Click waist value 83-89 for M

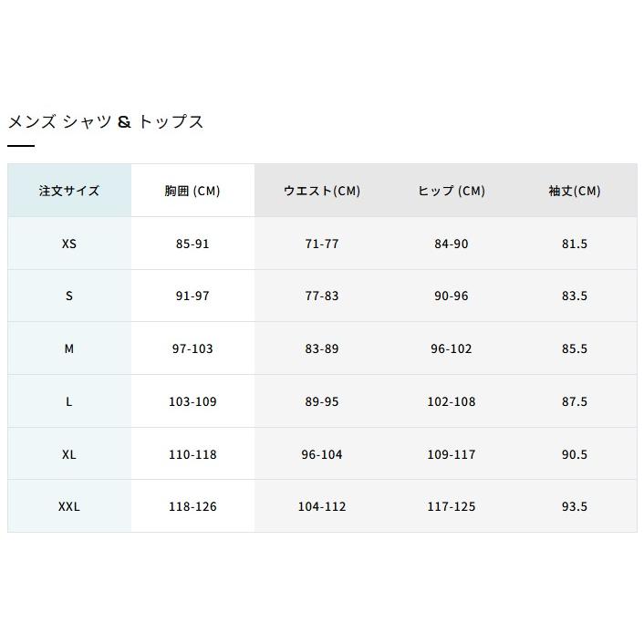(x=322, y=348)
